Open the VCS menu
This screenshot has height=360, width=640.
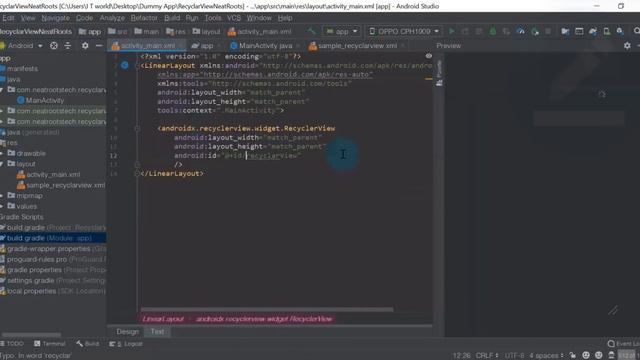[234, 18]
